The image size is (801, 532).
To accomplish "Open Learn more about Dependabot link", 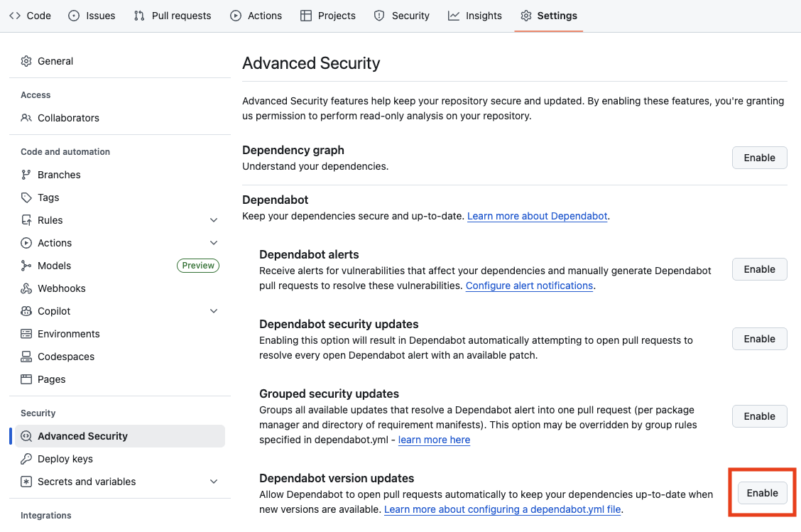I will point(537,216).
